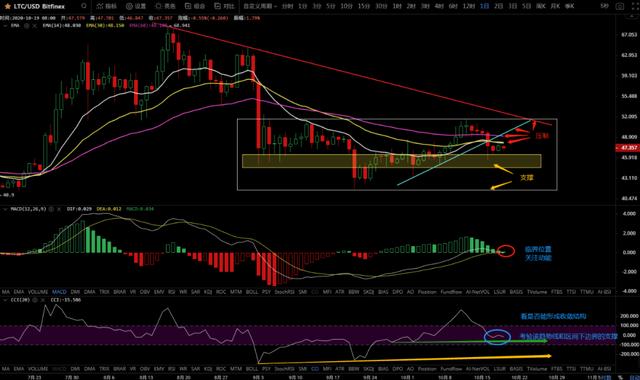Take a chart snapshot with camera icon
Image resolution: width=640 pixels, height=380 pixels.
click(x=620, y=6)
